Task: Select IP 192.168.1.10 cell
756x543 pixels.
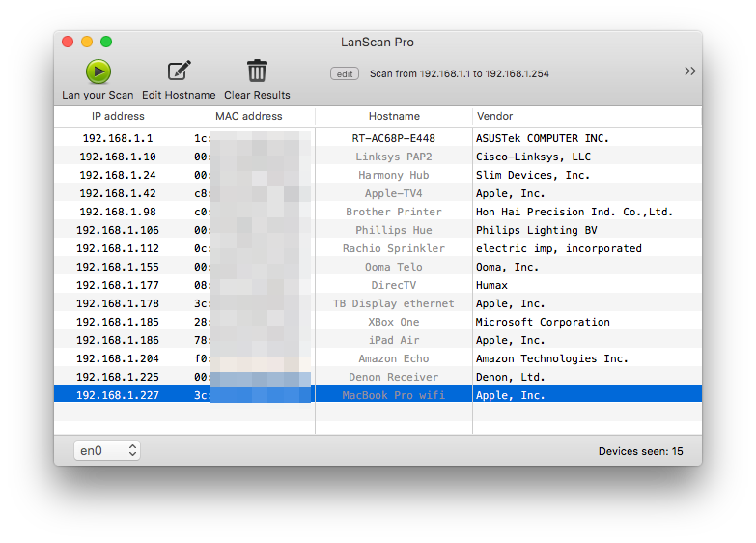Action: click(118, 157)
